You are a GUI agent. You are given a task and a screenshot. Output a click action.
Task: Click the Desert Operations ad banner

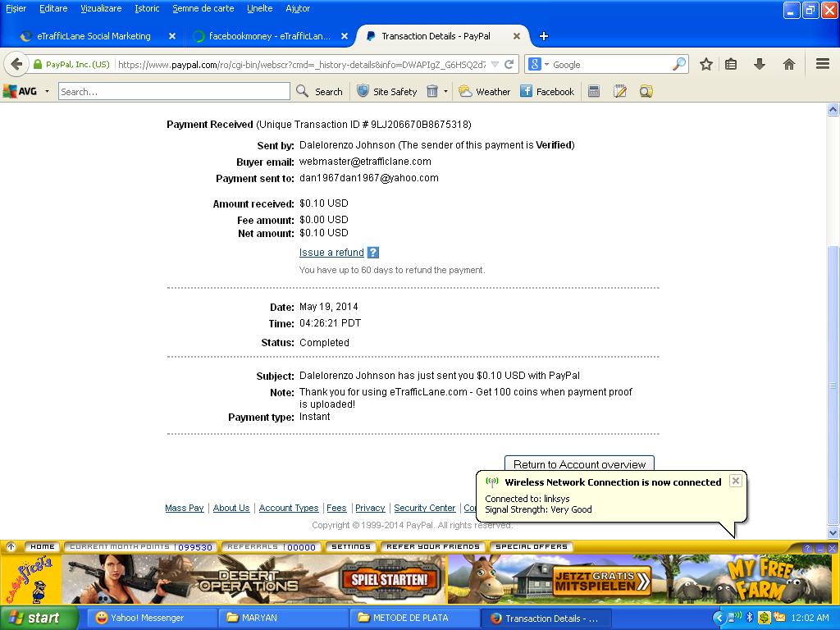pyautogui.click(x=254, y=578)
